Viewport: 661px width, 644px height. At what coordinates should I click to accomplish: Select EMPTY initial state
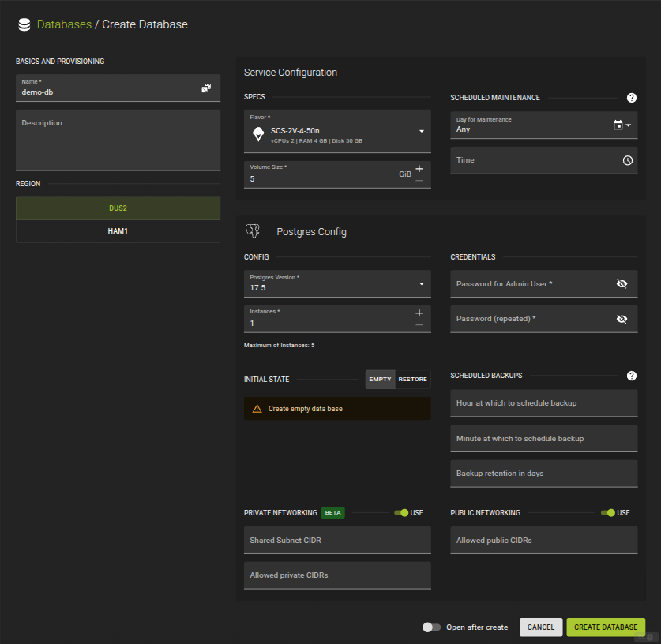tap(380, 379)
